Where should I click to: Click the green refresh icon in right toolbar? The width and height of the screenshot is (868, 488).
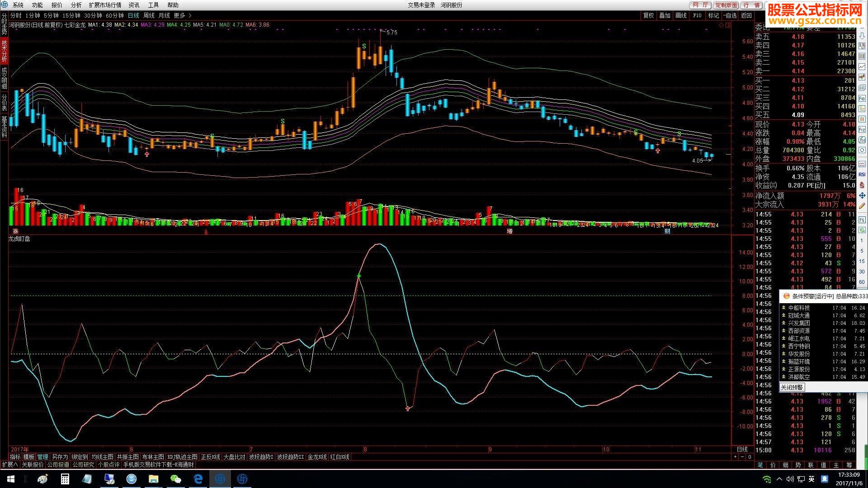click(862, 230)
